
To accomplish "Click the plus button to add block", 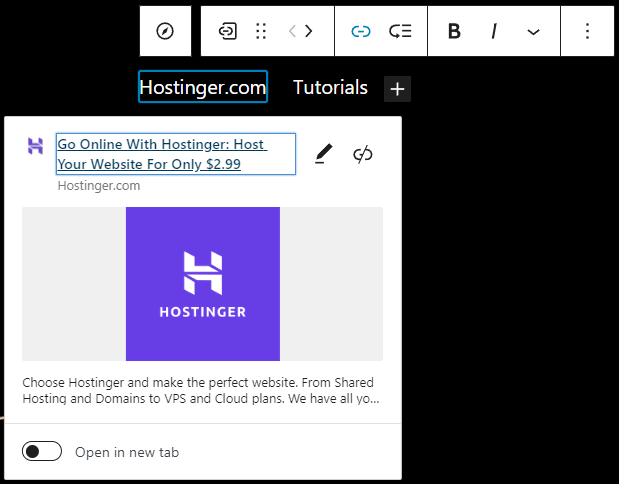I will coord(397,89).
